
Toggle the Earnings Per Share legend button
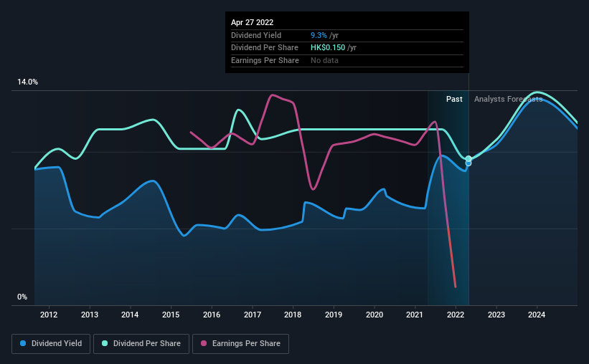point(240,344)
